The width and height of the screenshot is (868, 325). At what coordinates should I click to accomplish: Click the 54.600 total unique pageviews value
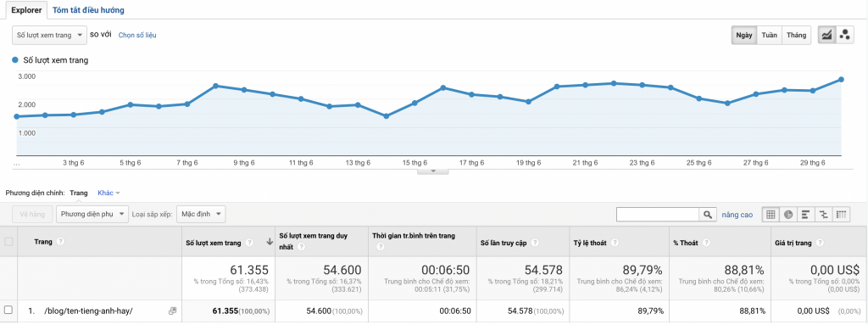click(343, 270)
